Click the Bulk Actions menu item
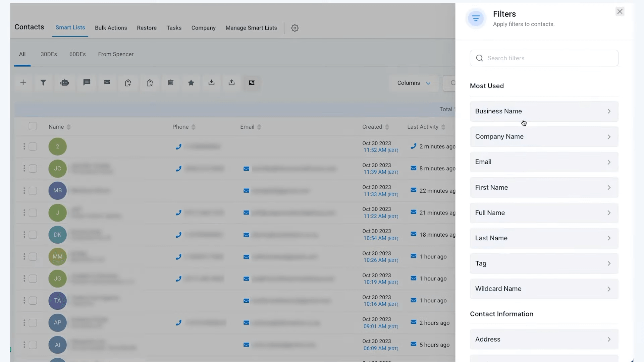 point(111,27)
